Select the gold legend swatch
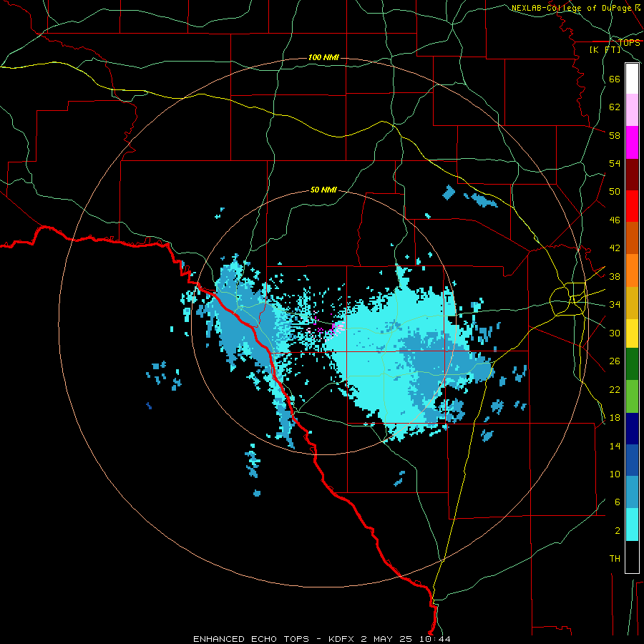The height and width of the screenshot is (644, 644). (632, 303)
